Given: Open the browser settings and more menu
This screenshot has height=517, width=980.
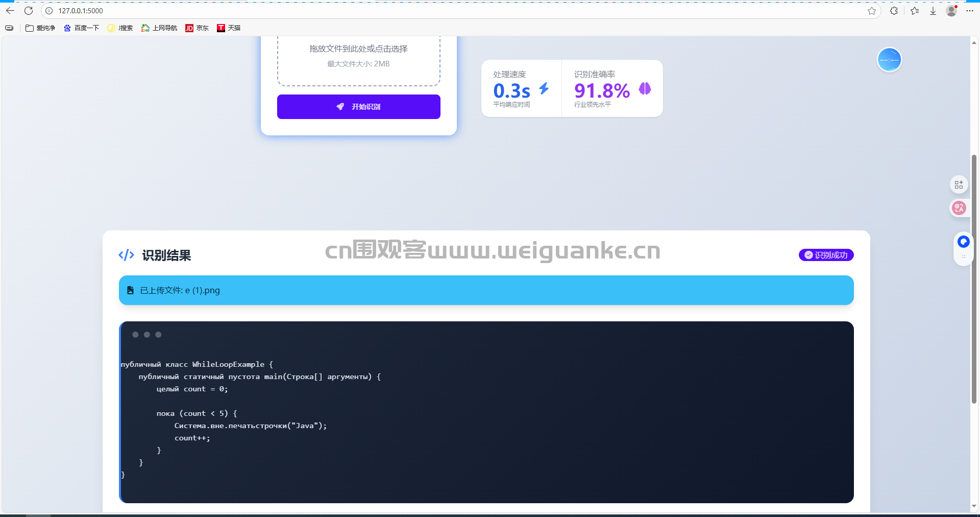Looking at the screenshot, I should tap(970, 11).
